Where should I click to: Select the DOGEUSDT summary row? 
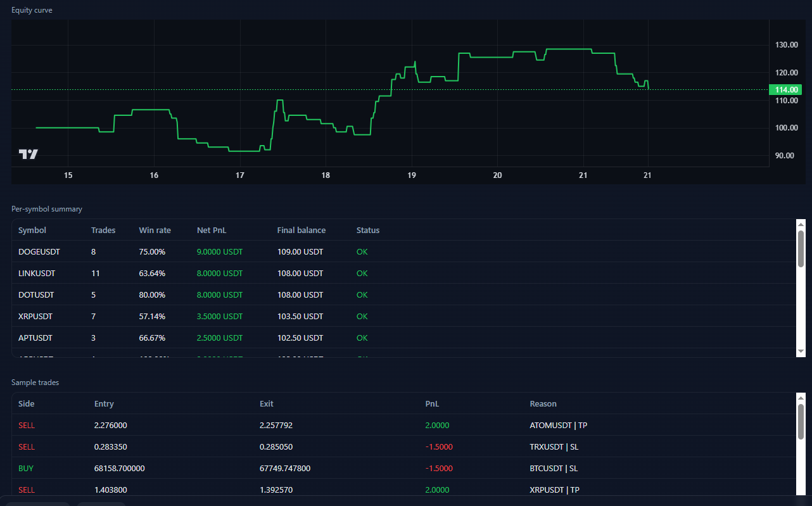tap(253, 251)
